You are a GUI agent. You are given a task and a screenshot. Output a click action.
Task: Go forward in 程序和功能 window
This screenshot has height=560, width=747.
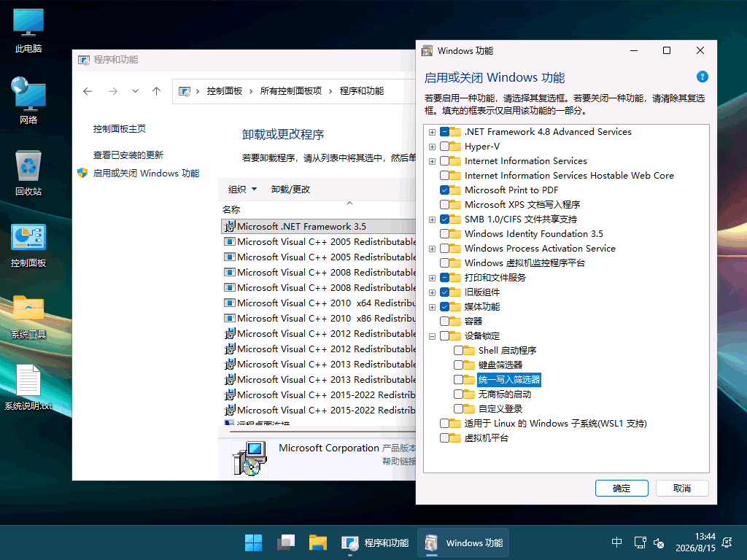click(113, 91)
